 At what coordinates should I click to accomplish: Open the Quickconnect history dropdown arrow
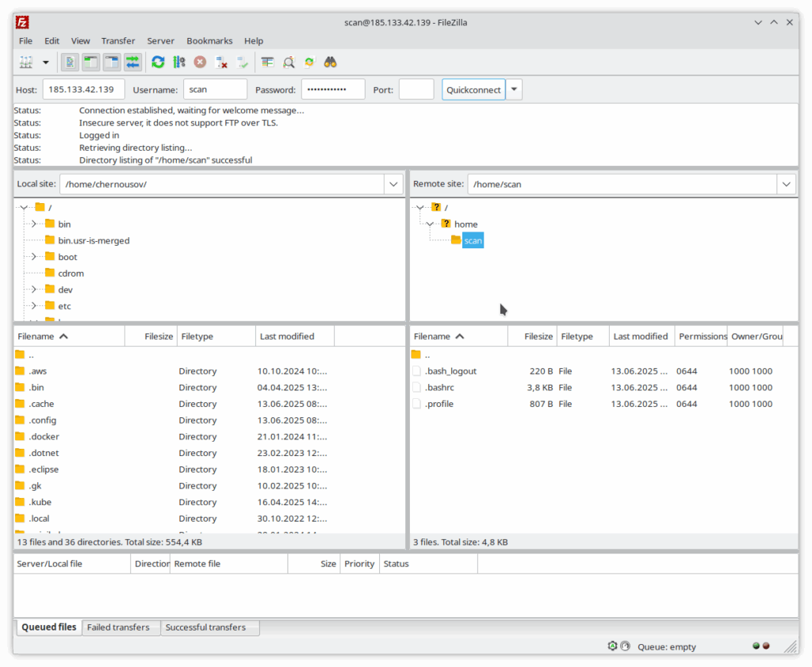(x=515, y=90)
